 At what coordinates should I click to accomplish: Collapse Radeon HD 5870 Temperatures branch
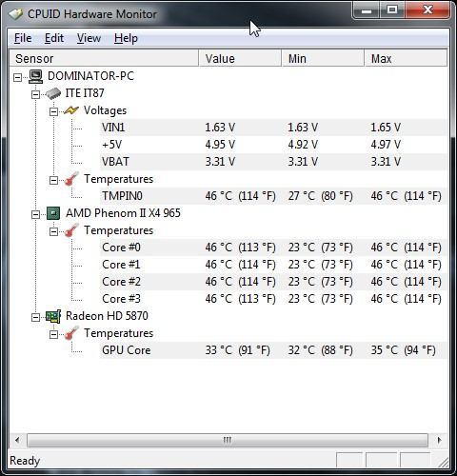tap(54, 334)
